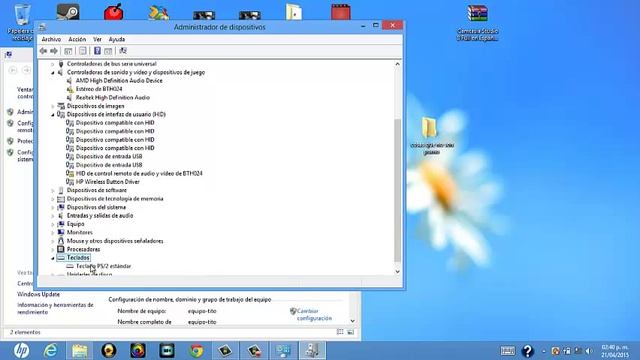
Task: Click the Back arrow in Device Manager toolbar
Action: click(x=43, y=51)
